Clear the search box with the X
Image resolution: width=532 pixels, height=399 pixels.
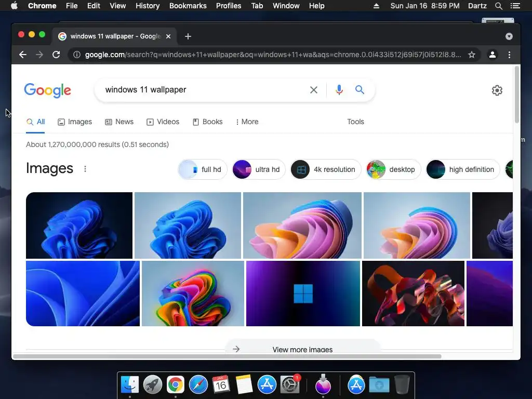[x=314, y=90]
